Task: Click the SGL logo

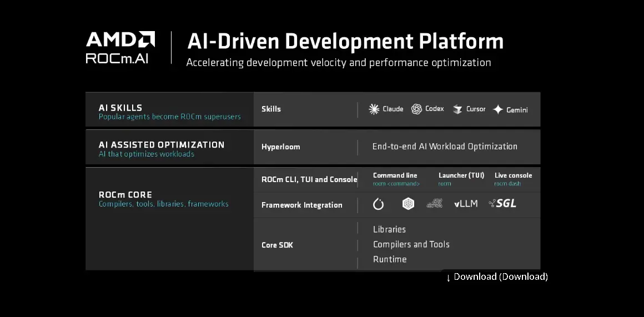Action: tap(502, 203)
